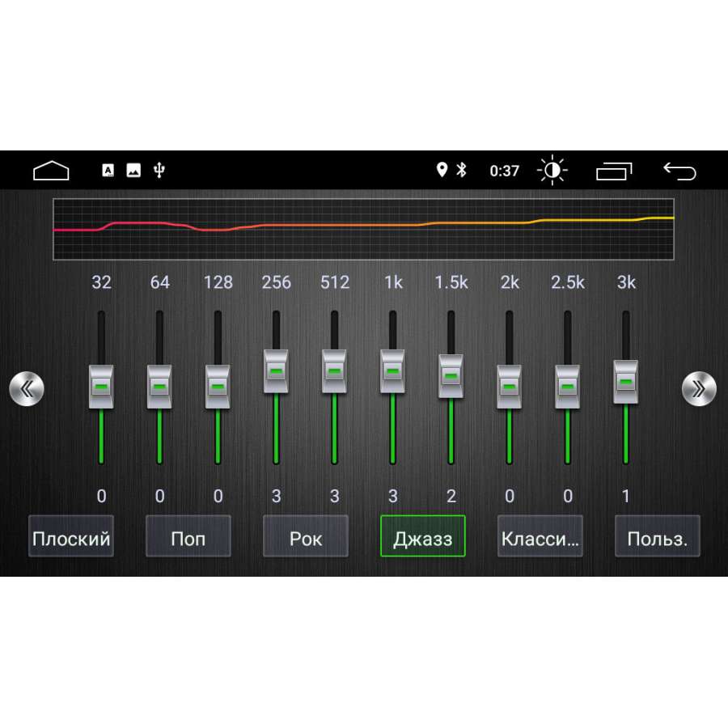Tap the USB connection icon
This screenshot has height=728, width=728.
coord(159,171)
